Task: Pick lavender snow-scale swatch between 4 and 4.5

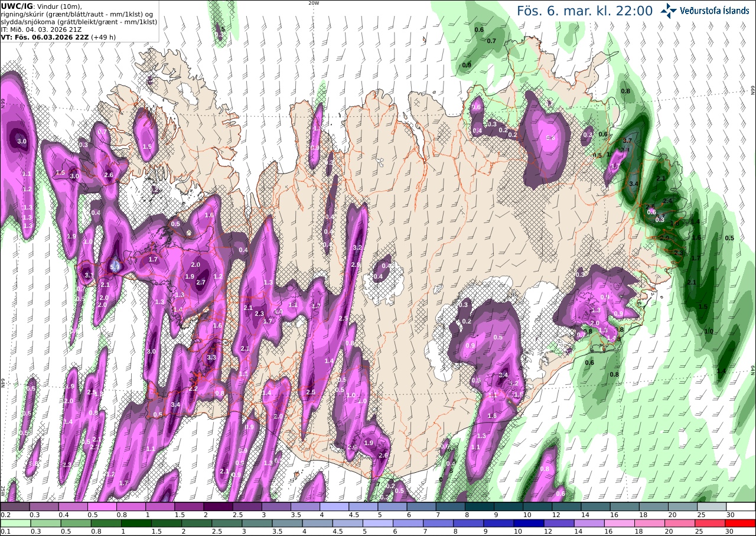Action: point(334,506)
